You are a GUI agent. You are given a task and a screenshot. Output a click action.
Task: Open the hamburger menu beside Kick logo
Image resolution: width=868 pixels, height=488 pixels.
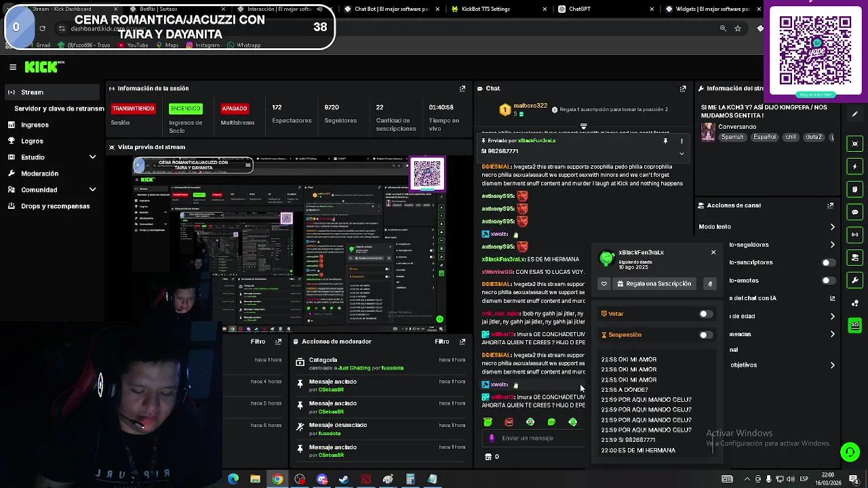tap(13, 67)
